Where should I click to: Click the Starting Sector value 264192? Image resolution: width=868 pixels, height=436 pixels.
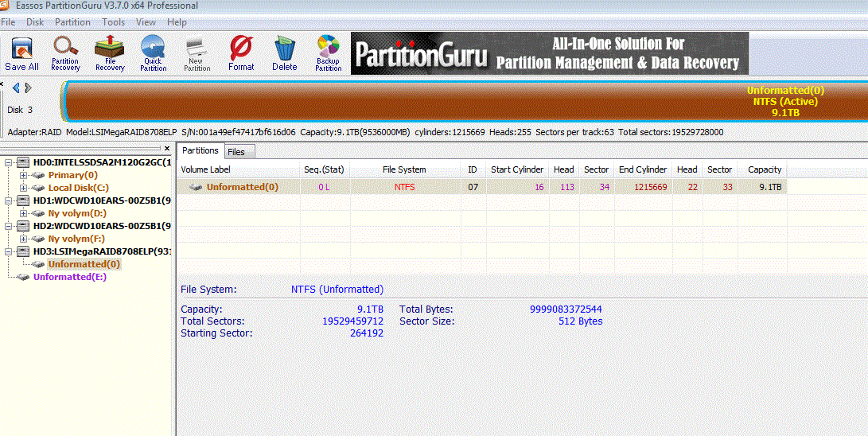[367, 333]
